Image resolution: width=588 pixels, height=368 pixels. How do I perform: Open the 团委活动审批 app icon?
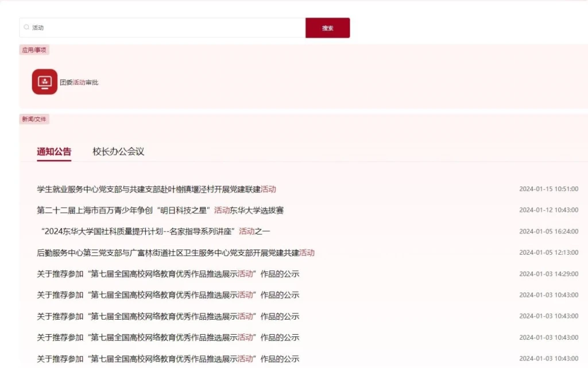[45, 82]
